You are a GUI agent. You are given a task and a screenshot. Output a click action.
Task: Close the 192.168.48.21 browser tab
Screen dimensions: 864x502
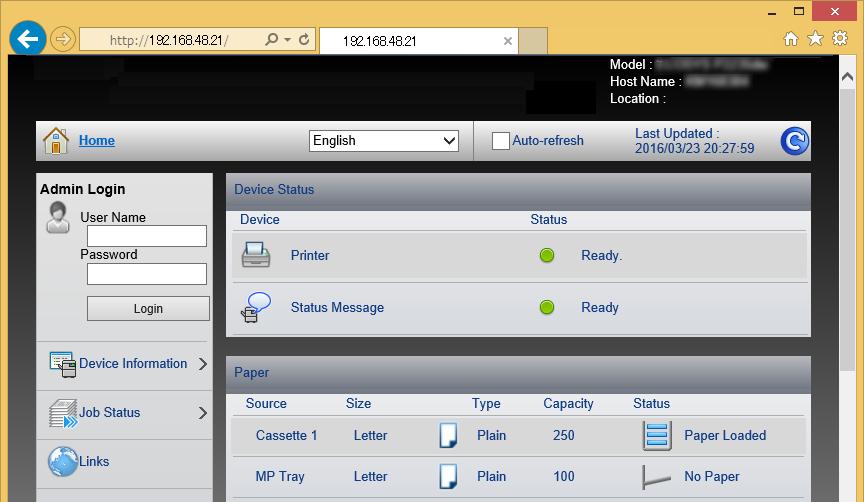pos(508,41)
